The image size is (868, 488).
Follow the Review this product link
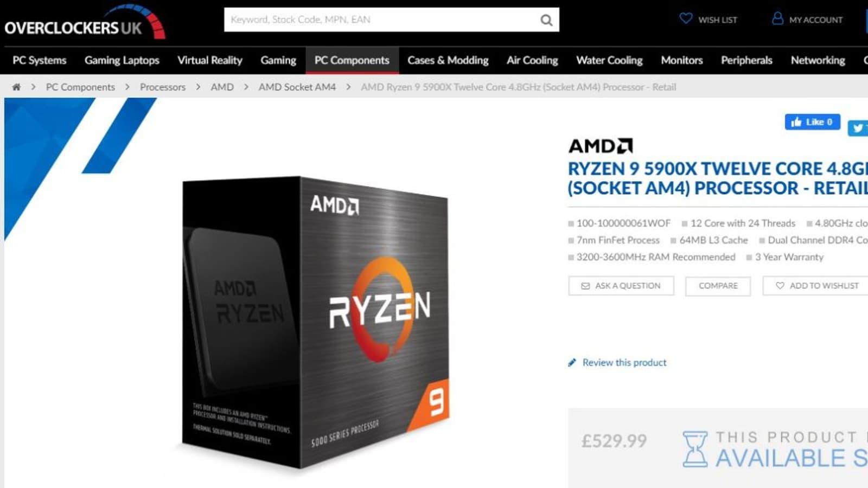tap(624, 363)
